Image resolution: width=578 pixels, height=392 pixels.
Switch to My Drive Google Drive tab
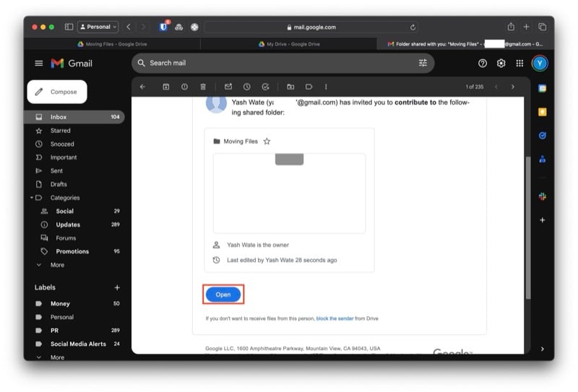(289, 44)
